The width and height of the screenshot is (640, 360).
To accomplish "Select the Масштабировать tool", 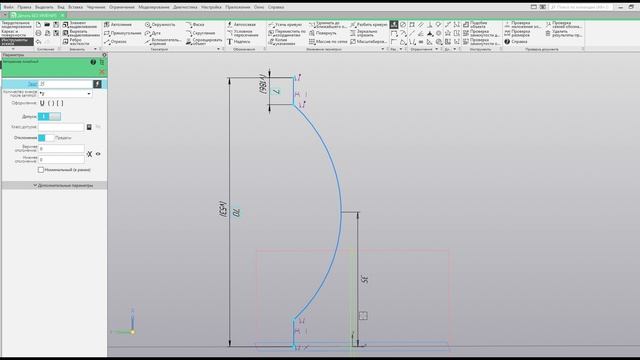I will tap(368, 42).
